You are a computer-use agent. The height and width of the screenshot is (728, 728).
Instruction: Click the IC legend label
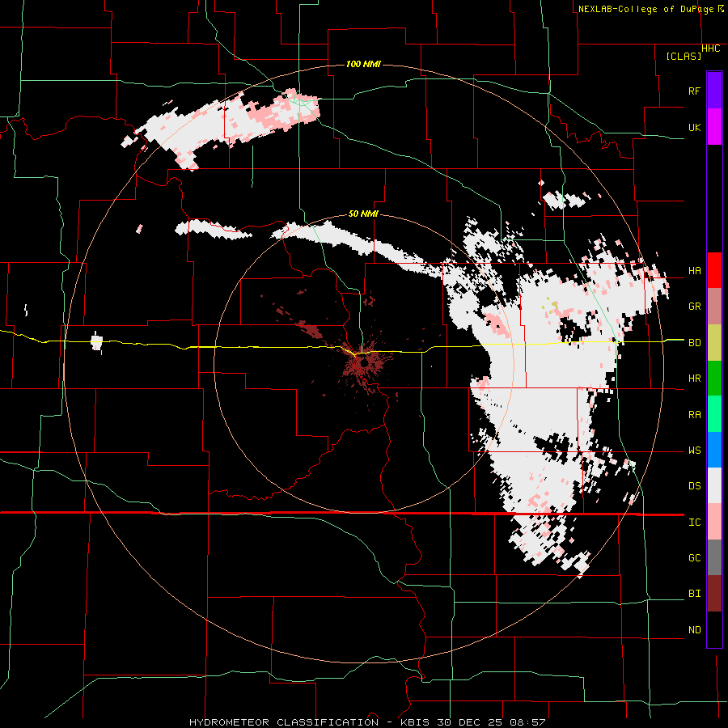point(694,523)
